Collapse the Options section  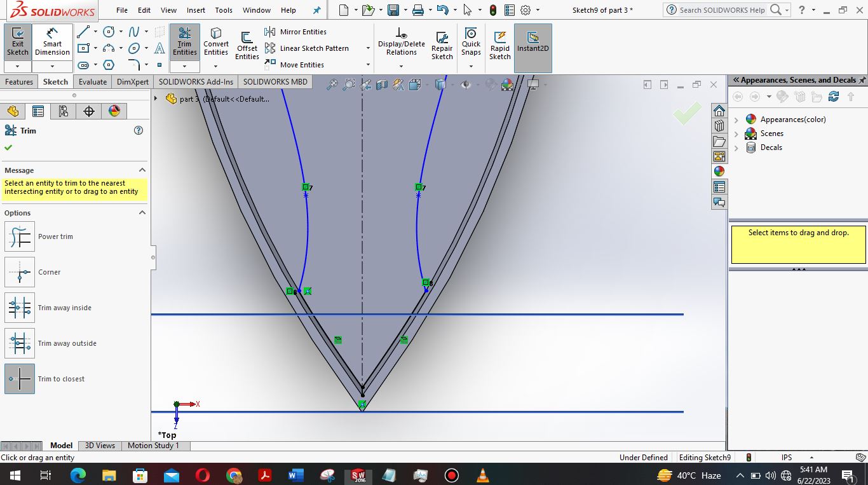pos(142,212)
